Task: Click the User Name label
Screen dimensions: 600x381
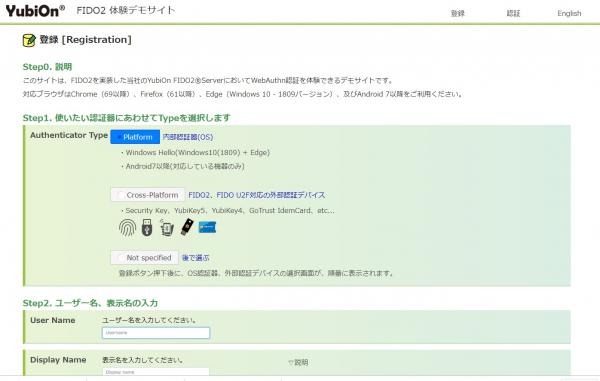Action: coord(53,320)
